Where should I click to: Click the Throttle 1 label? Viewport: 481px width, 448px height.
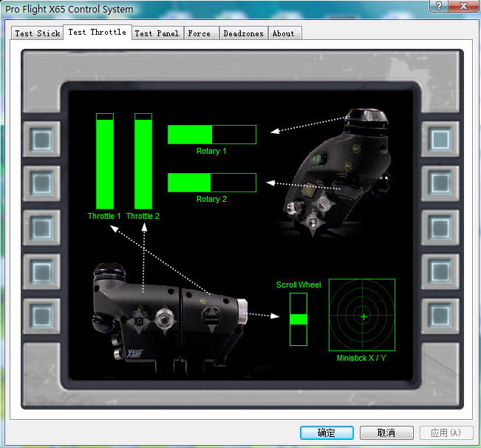pos(104,216)
